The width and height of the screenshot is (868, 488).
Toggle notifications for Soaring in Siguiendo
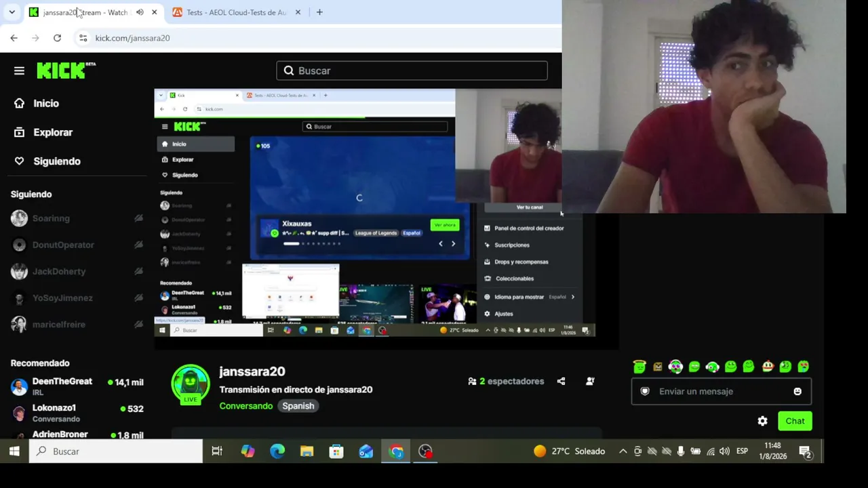point(138,218)
